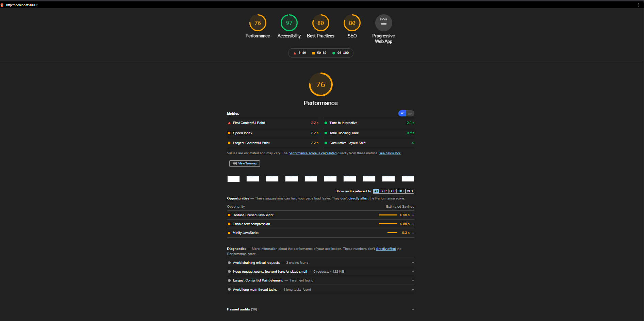Click the Time to Interactive metric

(x=369, y=123)
